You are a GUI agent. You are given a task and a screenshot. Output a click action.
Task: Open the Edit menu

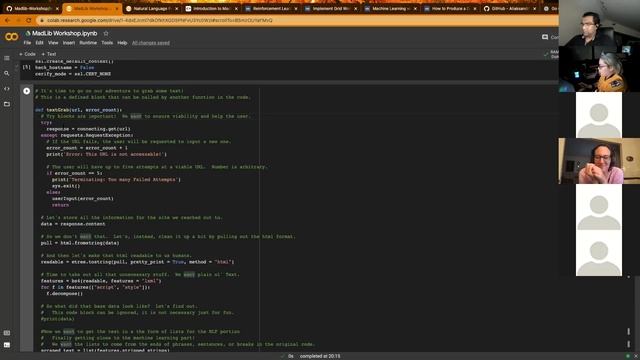point(39,43)
